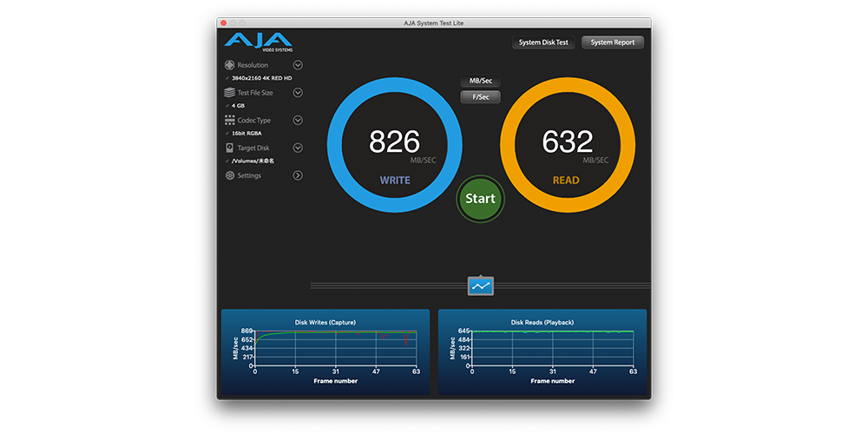
Task: Click the Target Disk drive icon
Action: (230, 148)
